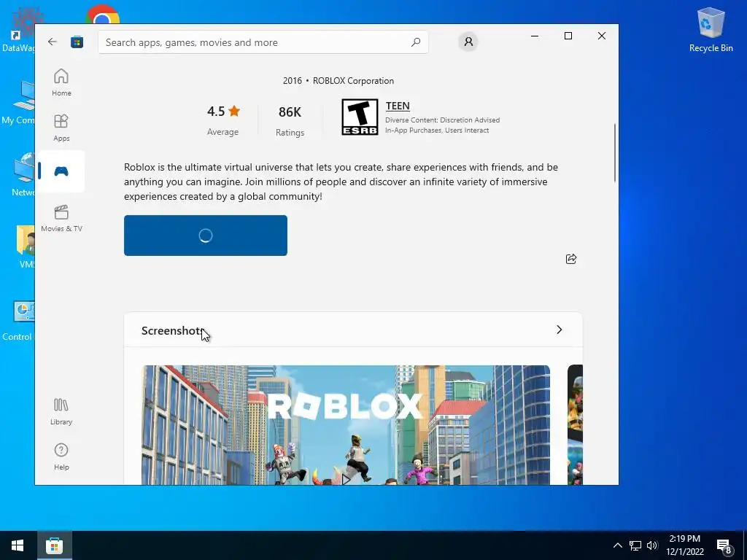Click the taskbar clock showing 2:19 PM
This screenshot has width=747, height=560.
[684, 545]
